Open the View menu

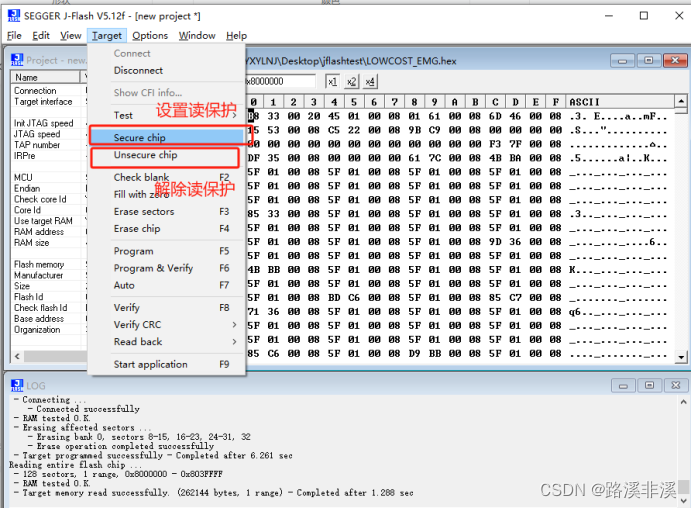coord(71,36)
